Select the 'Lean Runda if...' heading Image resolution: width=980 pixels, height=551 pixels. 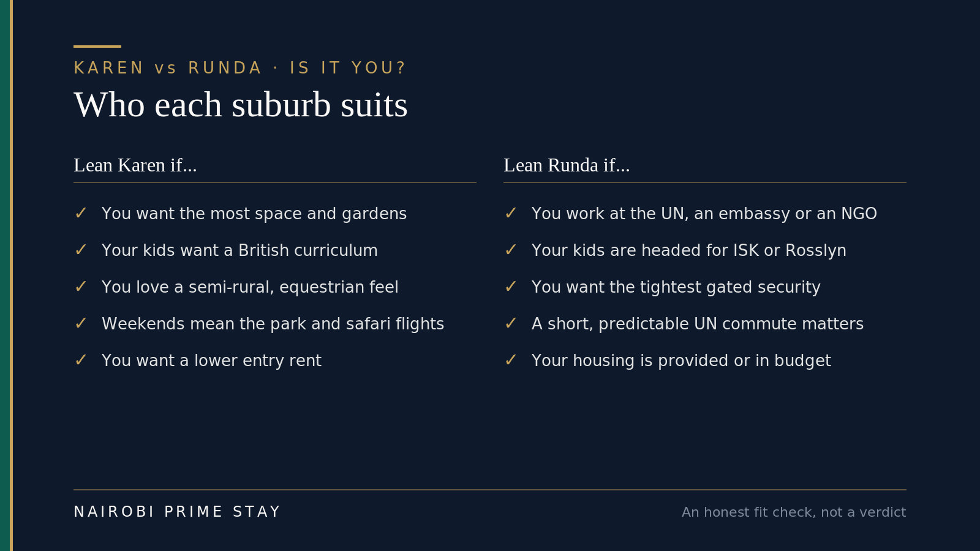pos(567,165)
